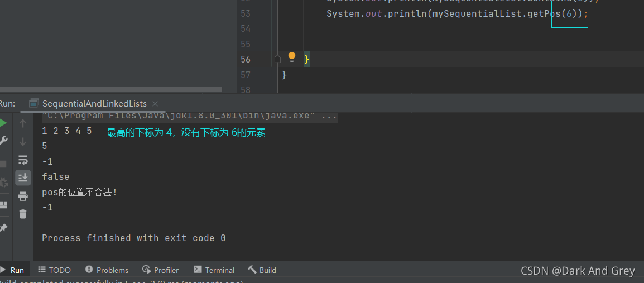Open the wrench settings for the run configuration
Screen dimensions: 644x283
(x=3, y=141)
